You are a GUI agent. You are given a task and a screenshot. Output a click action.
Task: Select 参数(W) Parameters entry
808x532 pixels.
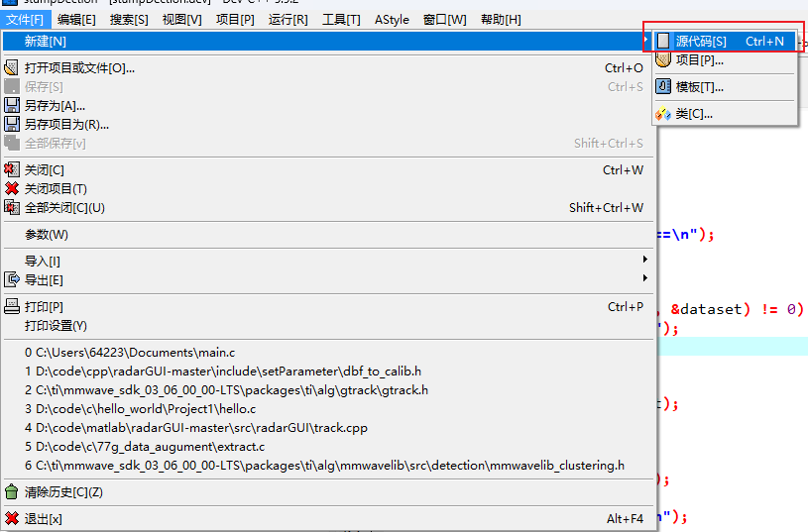coord(328,235)
